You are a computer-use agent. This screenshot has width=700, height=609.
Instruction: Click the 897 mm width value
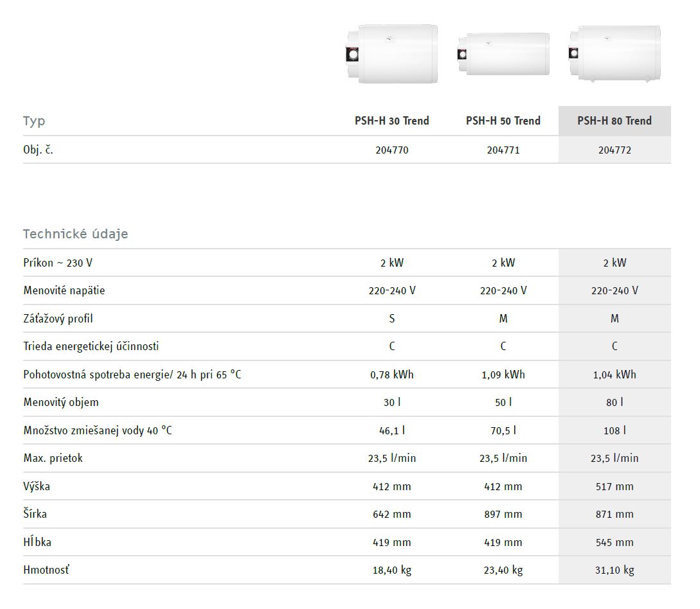point(503,514)
